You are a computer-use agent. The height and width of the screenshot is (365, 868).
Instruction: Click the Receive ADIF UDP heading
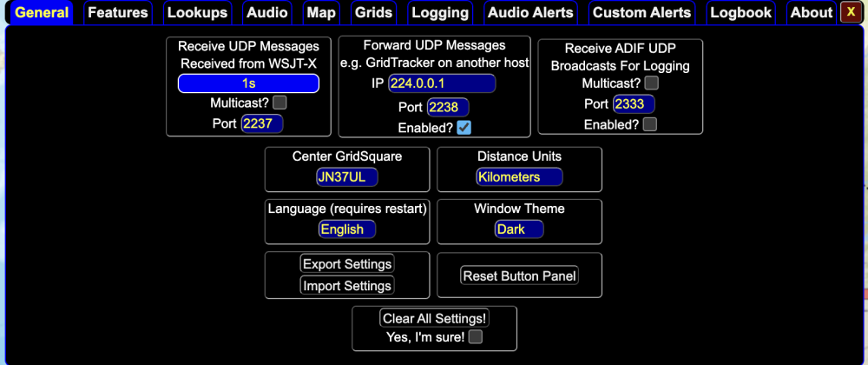pos(621,49)
